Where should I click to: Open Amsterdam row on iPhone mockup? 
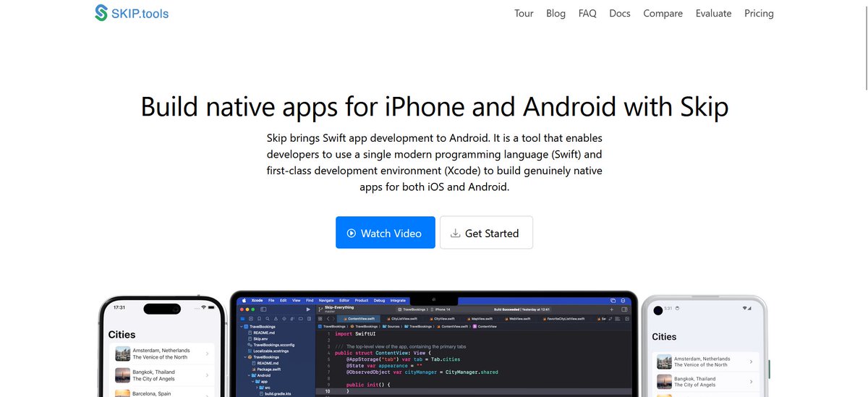click(x=162, y=354)
